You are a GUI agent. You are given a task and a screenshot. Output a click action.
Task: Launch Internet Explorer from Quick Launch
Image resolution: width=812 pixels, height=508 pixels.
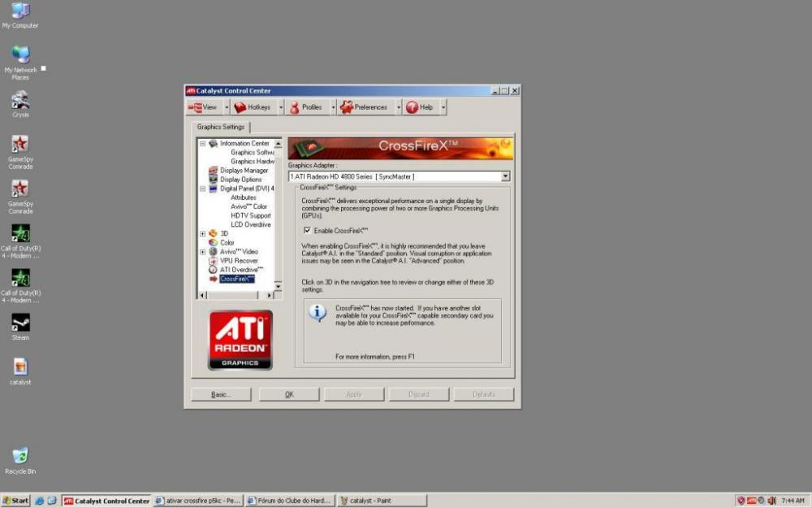(39, 501)
